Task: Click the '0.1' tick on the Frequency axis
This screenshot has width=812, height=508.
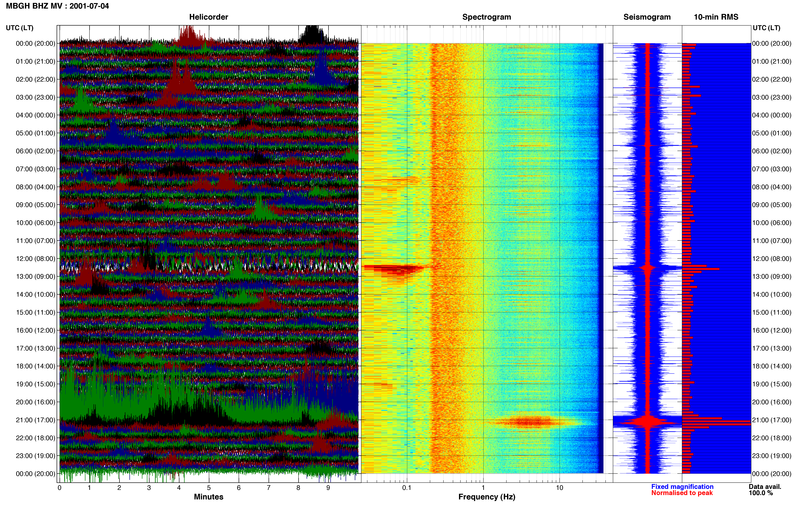Action: (x=407, y=488)
